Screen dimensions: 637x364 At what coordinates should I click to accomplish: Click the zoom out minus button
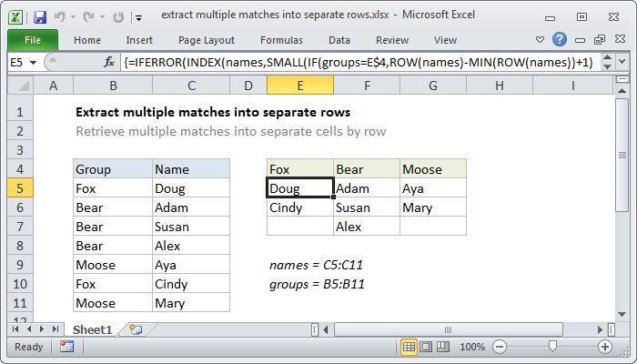pos(499,347)
